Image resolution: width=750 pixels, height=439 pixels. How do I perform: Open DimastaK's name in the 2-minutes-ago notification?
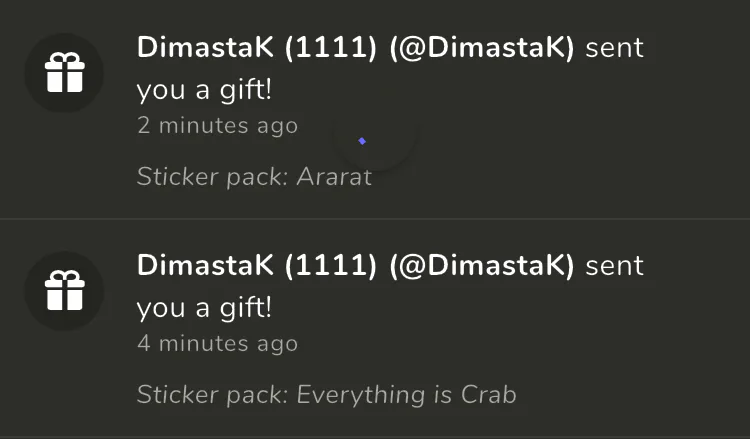click(x=205, y=47)
